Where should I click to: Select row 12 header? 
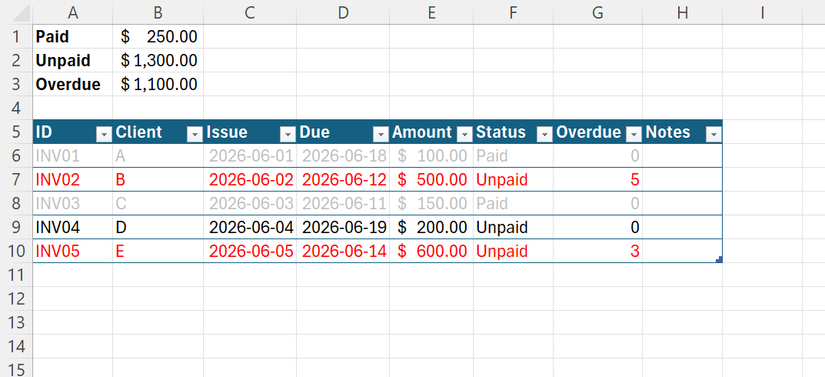16,299
